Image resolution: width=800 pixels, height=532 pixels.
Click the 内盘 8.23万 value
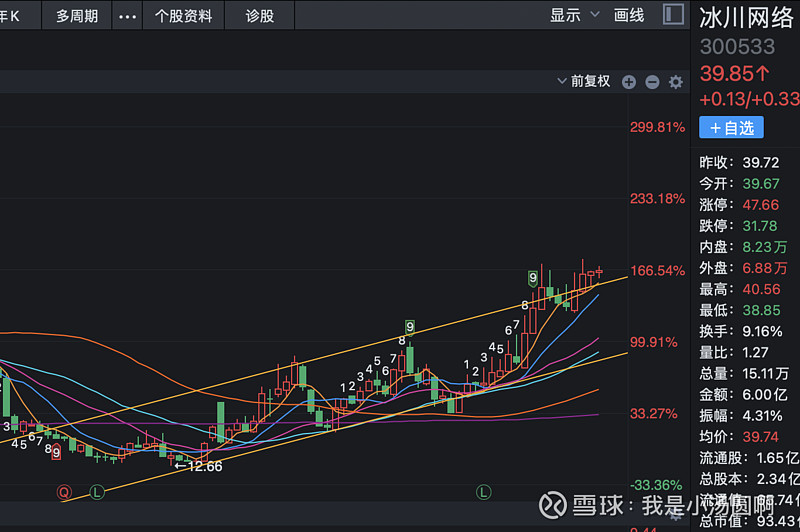(765, 247)
